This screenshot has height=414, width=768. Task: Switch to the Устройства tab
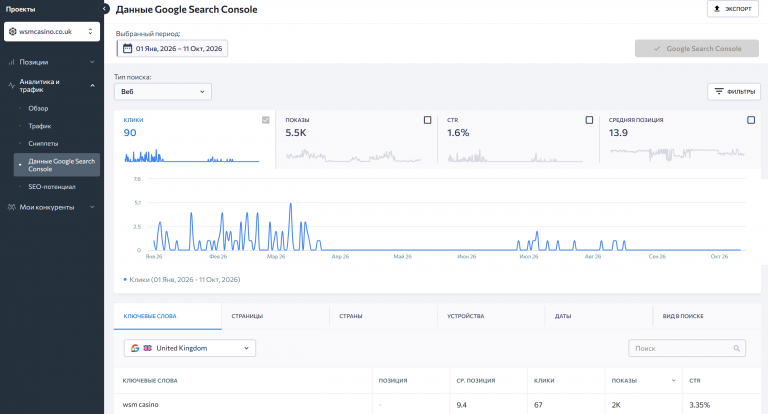click(491, 317)
